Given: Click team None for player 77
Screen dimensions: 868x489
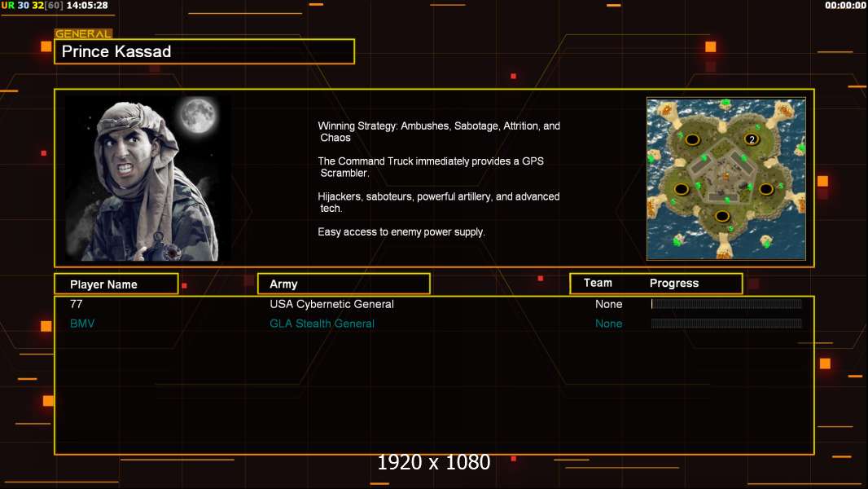Looking at the screenshot, I should point(608,304).
